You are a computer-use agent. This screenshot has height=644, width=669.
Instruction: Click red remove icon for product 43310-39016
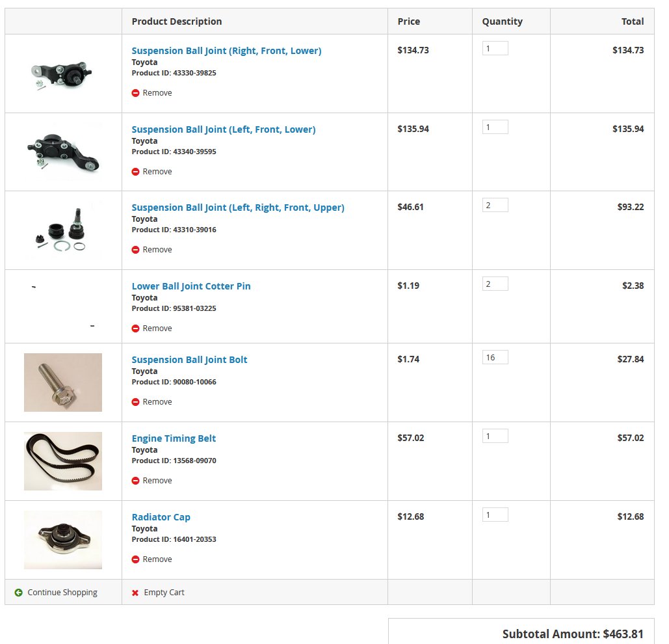135,250
